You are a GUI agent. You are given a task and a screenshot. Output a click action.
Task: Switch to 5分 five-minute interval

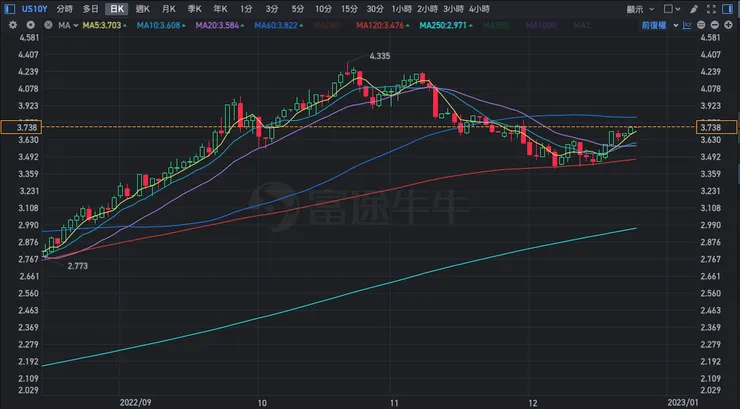(298, 9)
